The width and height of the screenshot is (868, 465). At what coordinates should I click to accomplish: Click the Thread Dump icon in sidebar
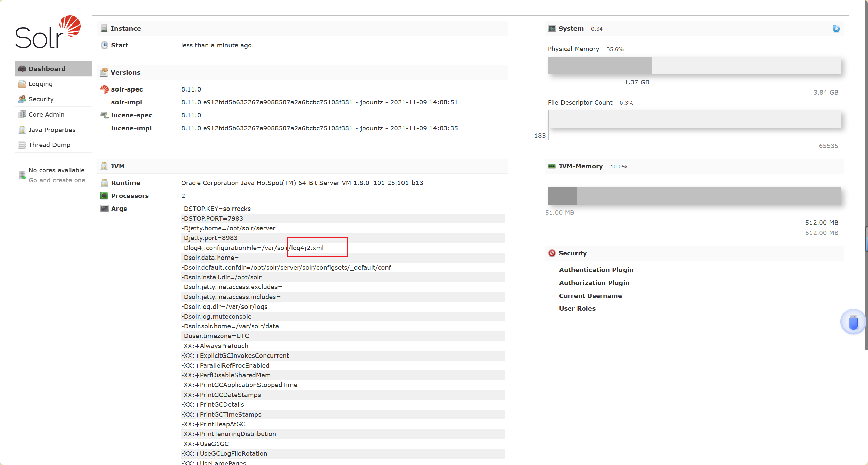(22, 145)
